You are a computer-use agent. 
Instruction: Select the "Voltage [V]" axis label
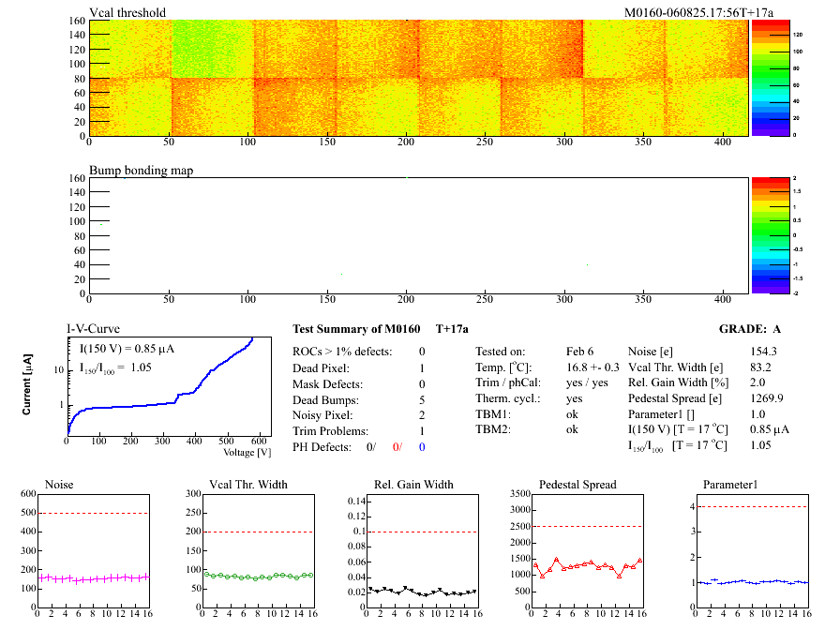[247, 452]
